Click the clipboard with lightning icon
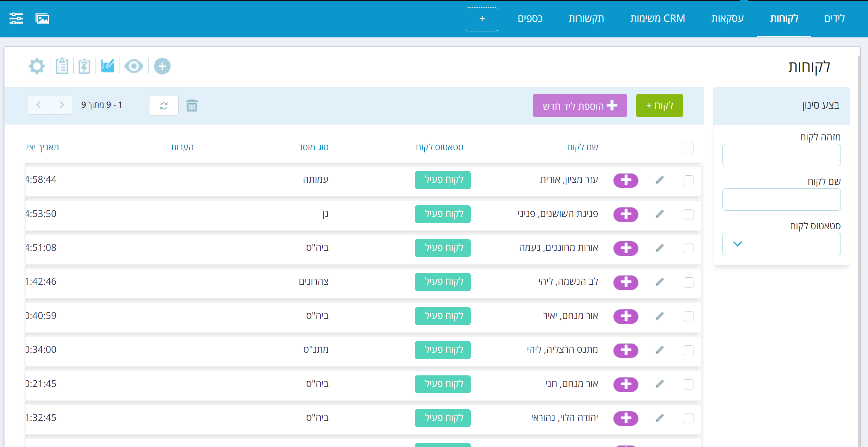Screen dimensions: 868x447 click(84, 66)
